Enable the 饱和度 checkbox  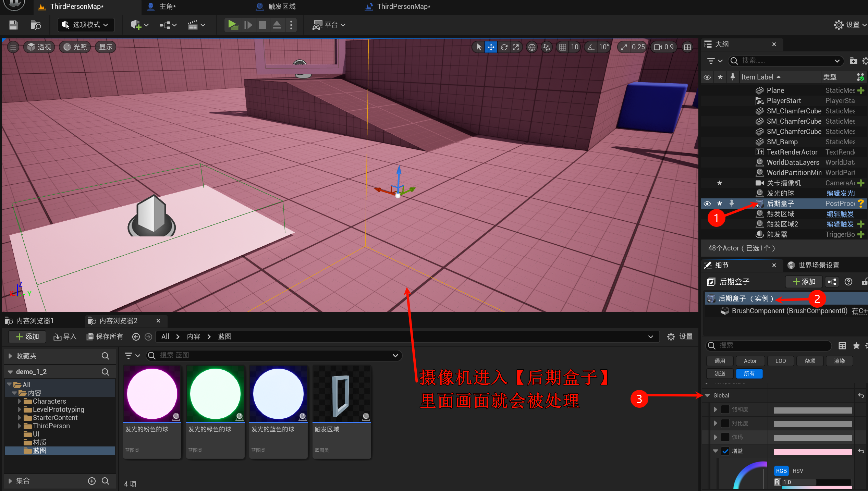pyautogui.click(x=725, y=409)
